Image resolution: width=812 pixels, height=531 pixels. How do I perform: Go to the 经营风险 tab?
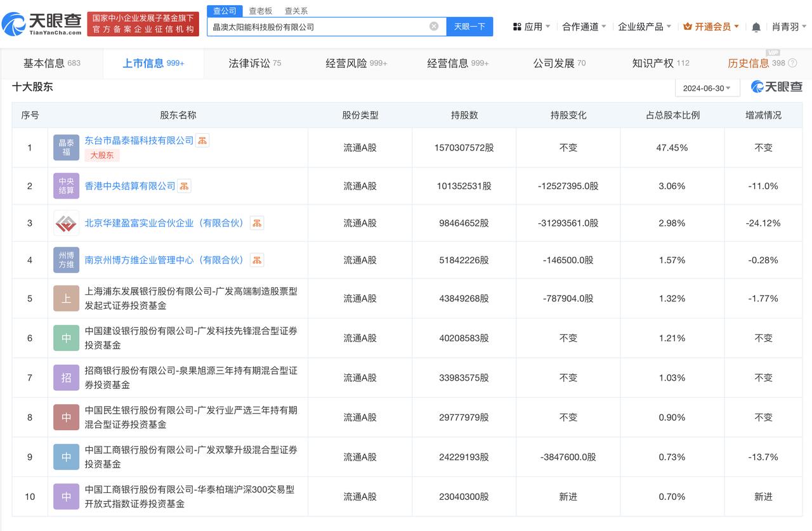click(357, 63)
